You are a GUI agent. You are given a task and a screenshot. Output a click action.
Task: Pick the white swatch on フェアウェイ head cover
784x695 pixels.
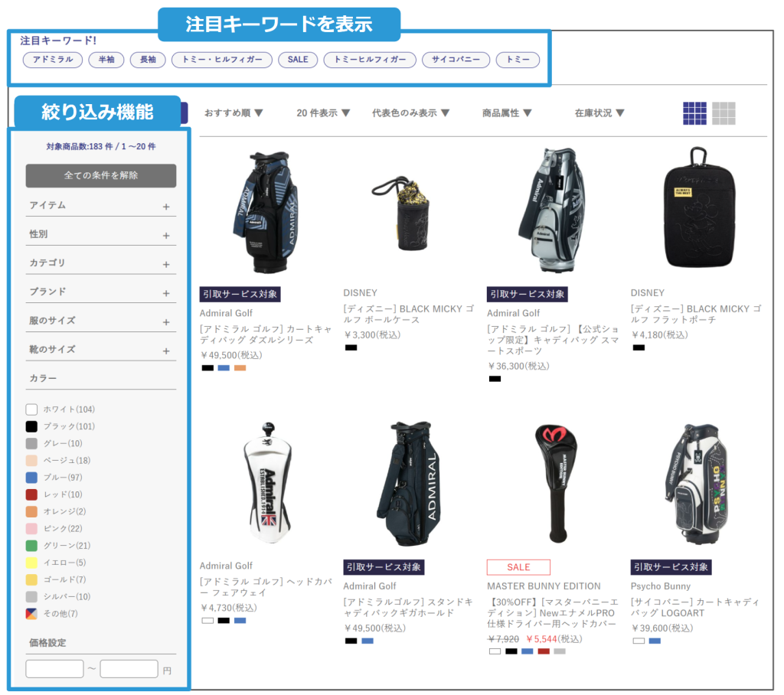(207, 621)
